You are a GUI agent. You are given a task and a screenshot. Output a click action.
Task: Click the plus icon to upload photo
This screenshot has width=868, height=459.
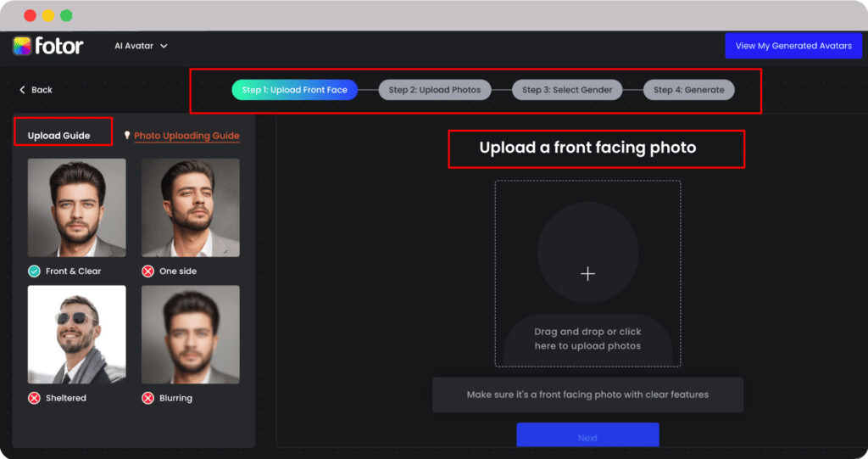coord(587,273)
